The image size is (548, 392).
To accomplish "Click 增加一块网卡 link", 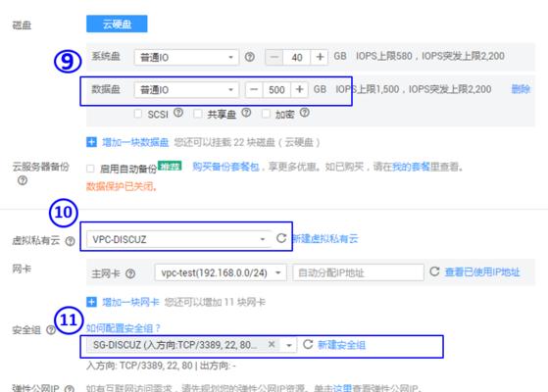I will click(x=130, y=302).
